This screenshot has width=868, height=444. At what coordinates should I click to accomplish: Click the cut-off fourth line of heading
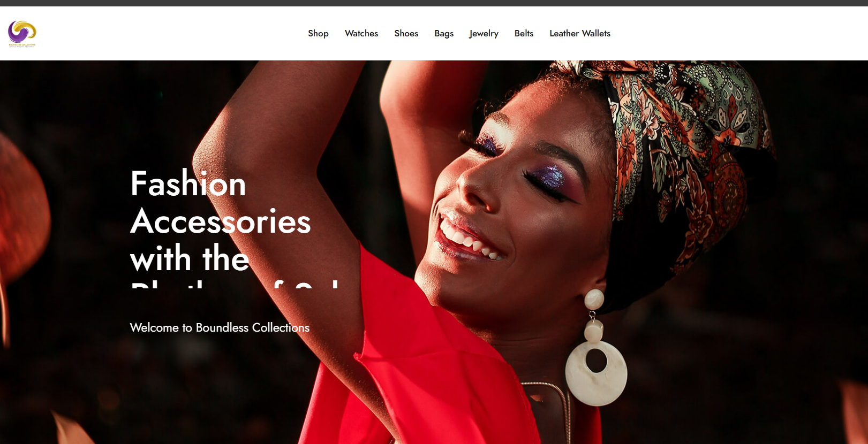[235, 284]
